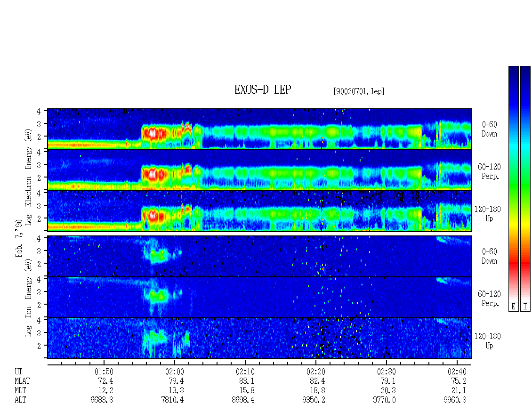Screen dimensions: 532x412
Task: Click the electron panel 0-60 Down label
Action: tap(489, 129)
